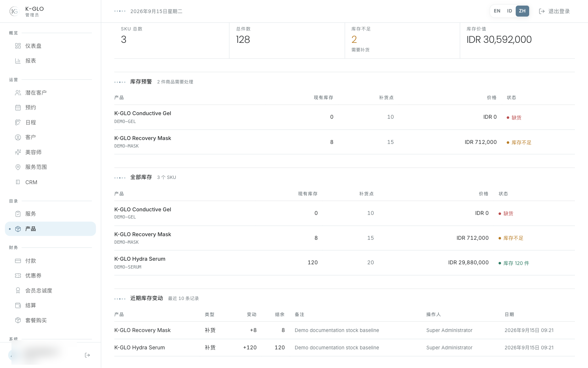Open the 产品 products menu item
This screenshot has width=588, height=368.
50,229
